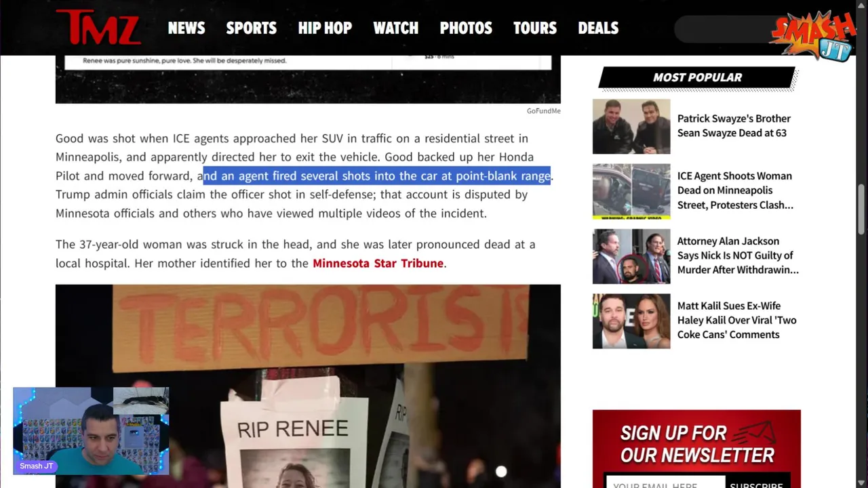Open the NEWS menu item
The image size is (868, 488).
click(x=186, y=28)
